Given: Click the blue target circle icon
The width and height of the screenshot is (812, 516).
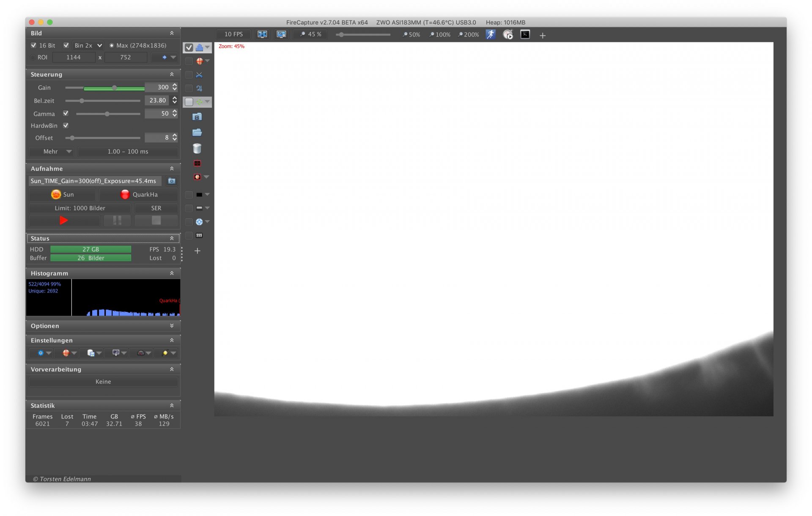Looking at the screenshot, I should [199, 222].
